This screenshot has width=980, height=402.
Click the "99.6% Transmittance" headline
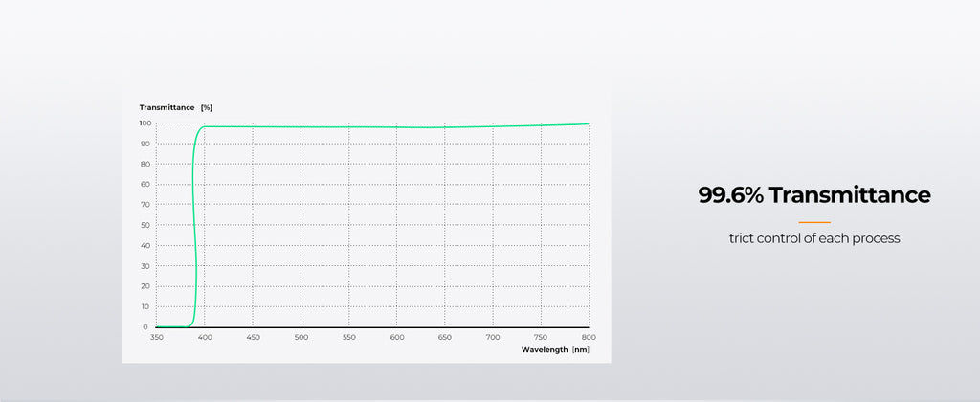tap(813, 195)
